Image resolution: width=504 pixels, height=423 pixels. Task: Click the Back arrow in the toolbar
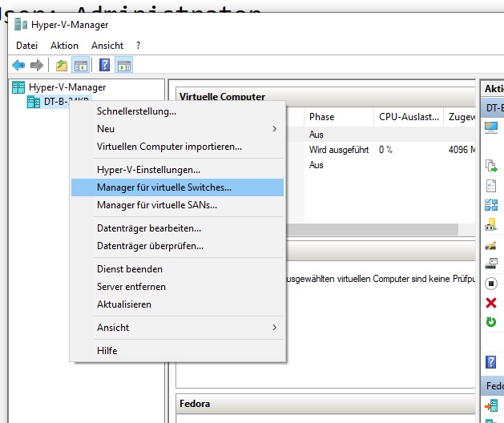18,65
